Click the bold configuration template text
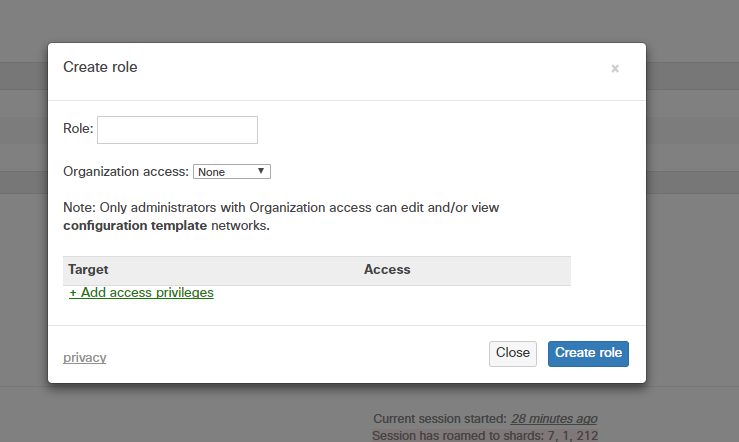 click(x=135, y=226)
